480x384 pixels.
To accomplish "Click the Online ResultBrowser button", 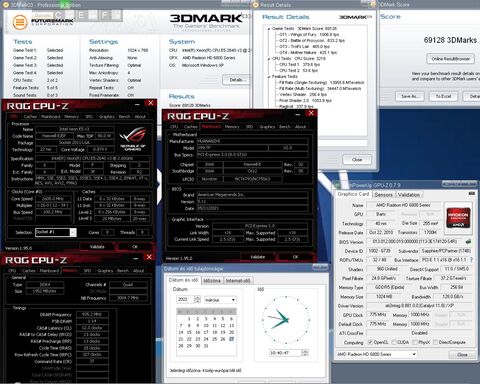I will click(451, 59).
